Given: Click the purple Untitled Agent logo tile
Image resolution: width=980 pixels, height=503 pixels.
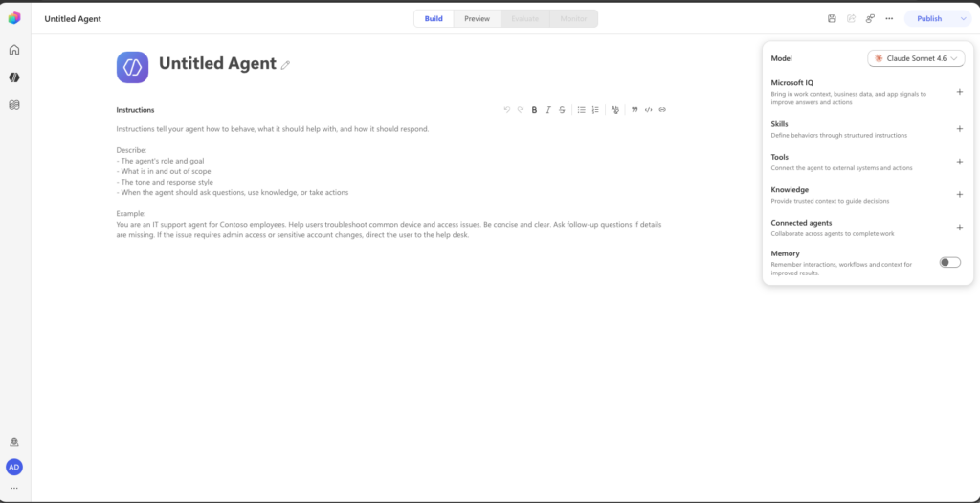Looking at the screenshot, I should 132,67.
